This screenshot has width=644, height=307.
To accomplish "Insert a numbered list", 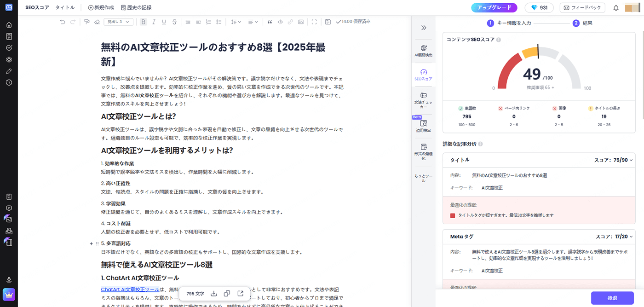I will click(x=208, y=22).
